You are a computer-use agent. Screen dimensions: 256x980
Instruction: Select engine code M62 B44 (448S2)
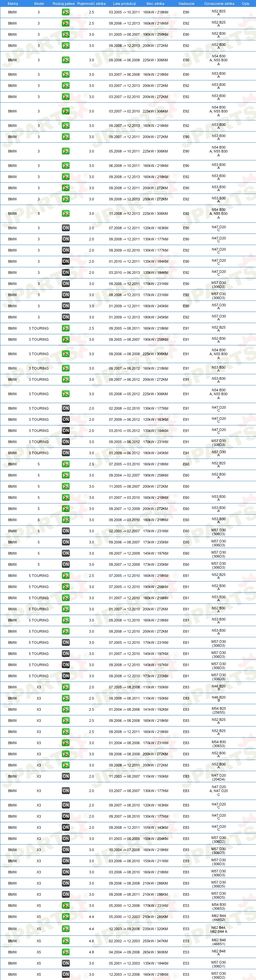click(x=218, y=918)
